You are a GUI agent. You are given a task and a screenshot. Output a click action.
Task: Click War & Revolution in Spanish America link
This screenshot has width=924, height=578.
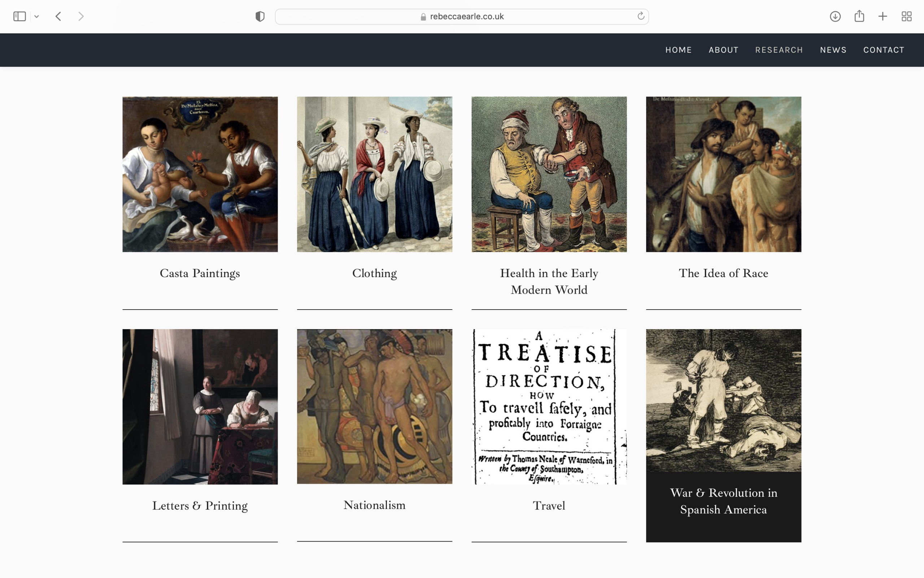[x=724, y=501]
